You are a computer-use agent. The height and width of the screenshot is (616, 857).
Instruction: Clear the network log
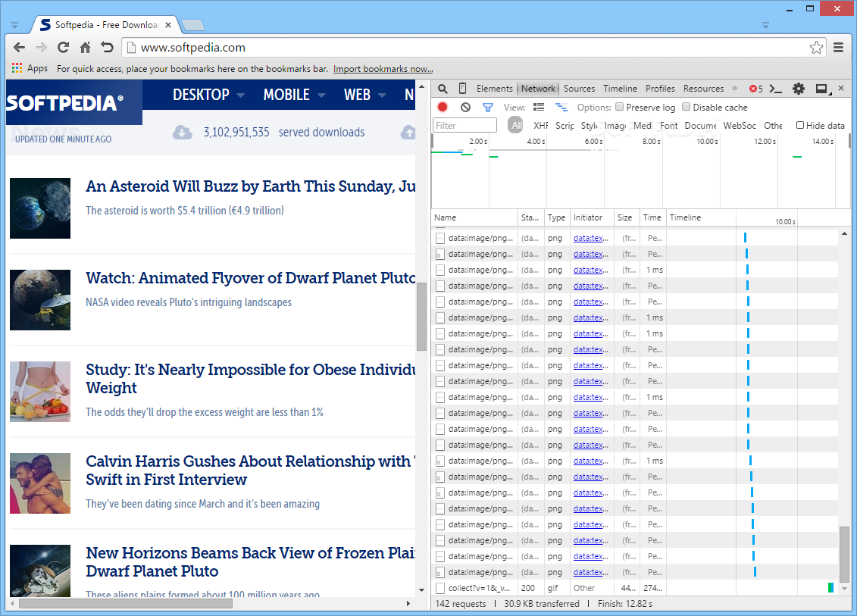coord(465,107)
